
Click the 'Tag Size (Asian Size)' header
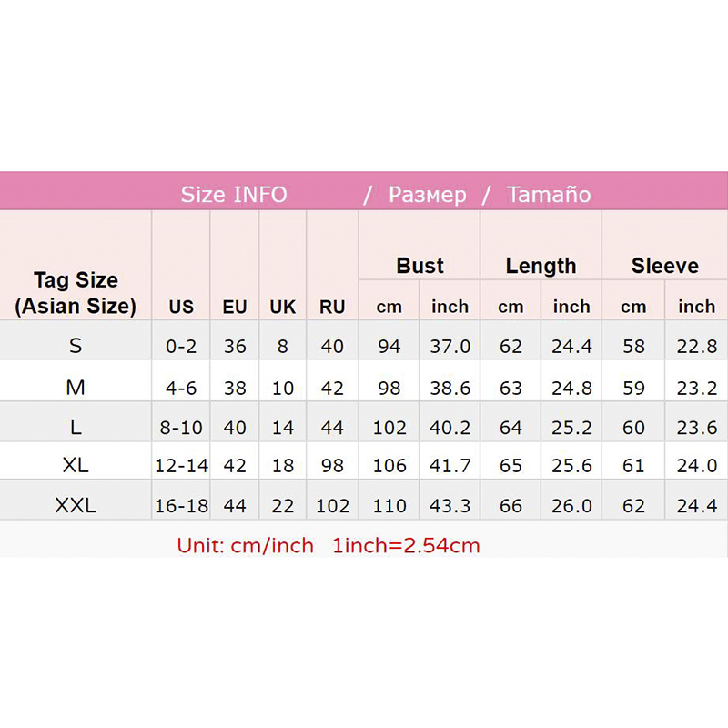pos(76,293)
